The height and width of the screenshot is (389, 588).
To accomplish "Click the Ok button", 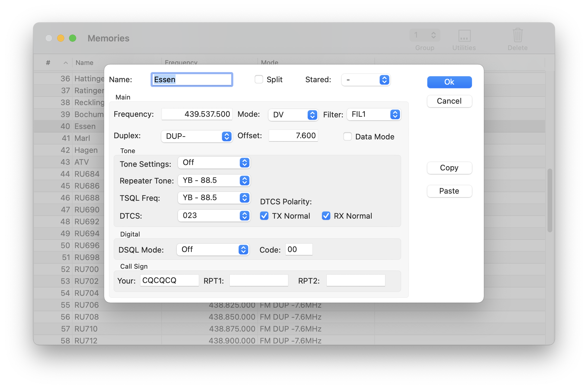I will [449, 82].
